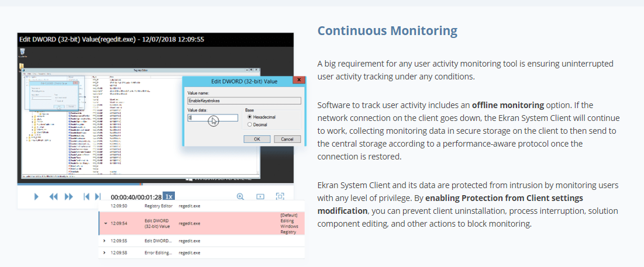644x267 pixels.
Task: Close the Edit DWORD dialog
Action: point(299,79)
